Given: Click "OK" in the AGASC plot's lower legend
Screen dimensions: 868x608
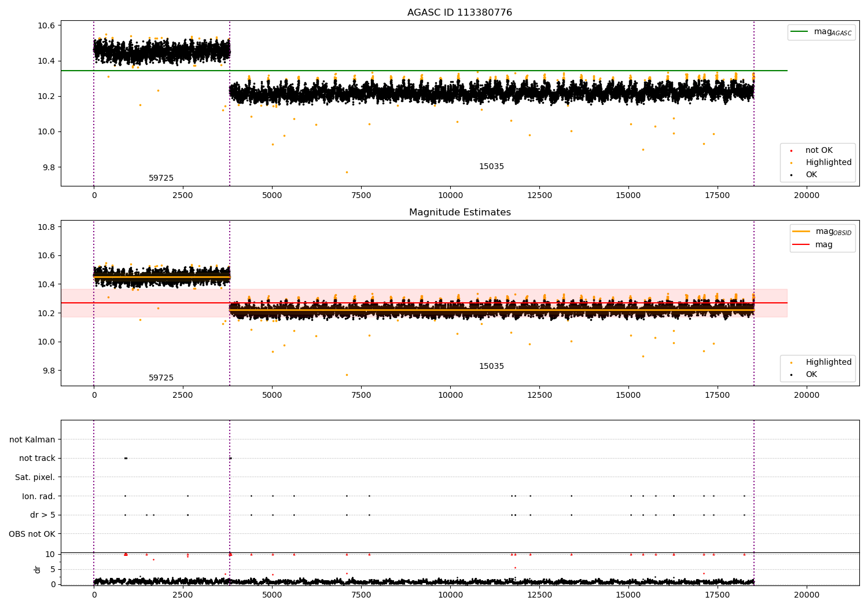Looking at the screenshot, I should (x=811, y=175).
